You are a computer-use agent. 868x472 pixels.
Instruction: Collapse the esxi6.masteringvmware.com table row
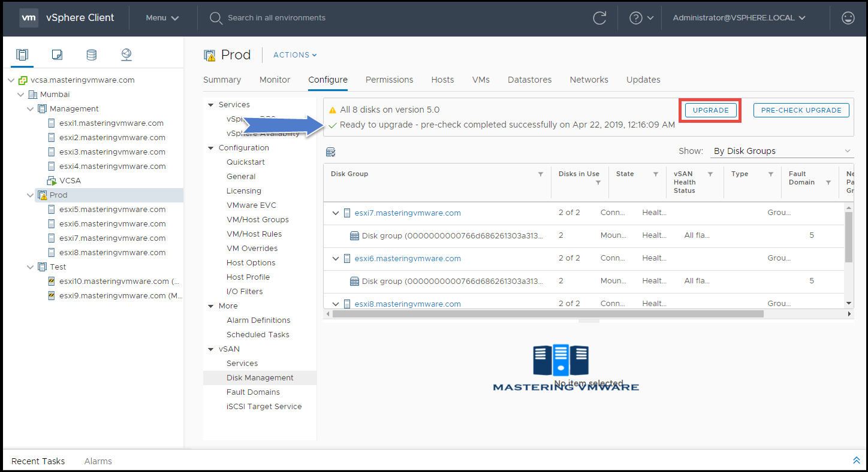(336, 259)
